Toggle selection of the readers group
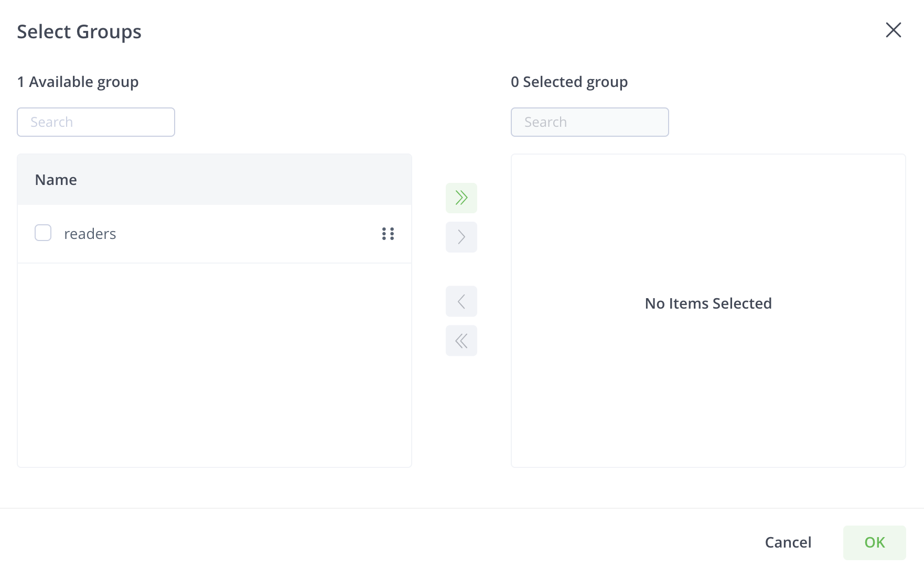Screen dimensions: 924x568 (x=42, y=233)
